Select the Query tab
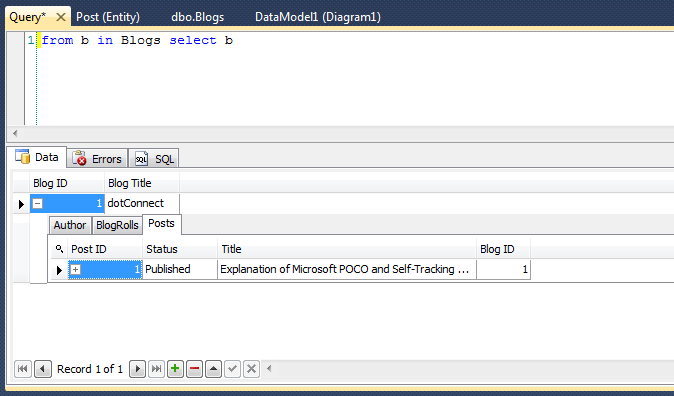674x396 pixels. (28, 17)
